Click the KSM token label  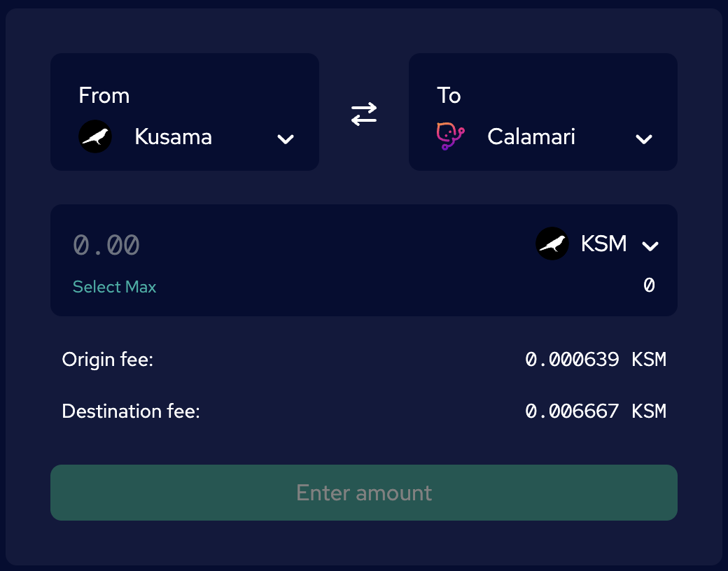pyautogui.click(x=603, y=244)
